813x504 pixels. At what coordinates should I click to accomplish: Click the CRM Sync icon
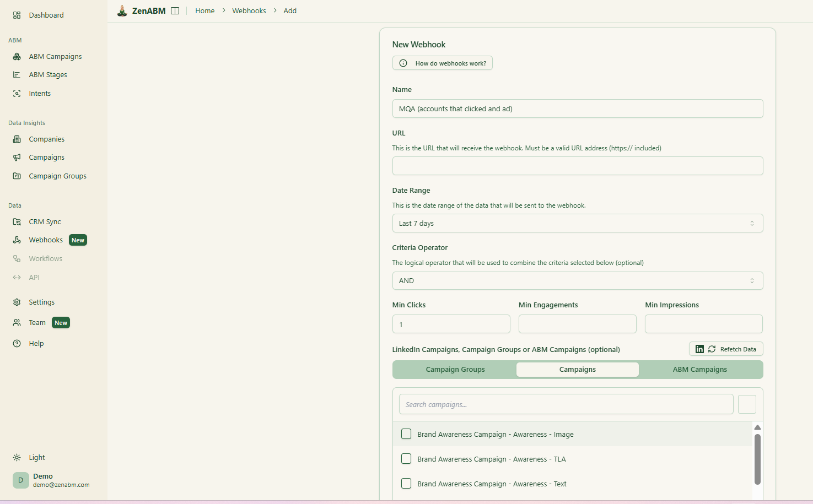(17, 221)
